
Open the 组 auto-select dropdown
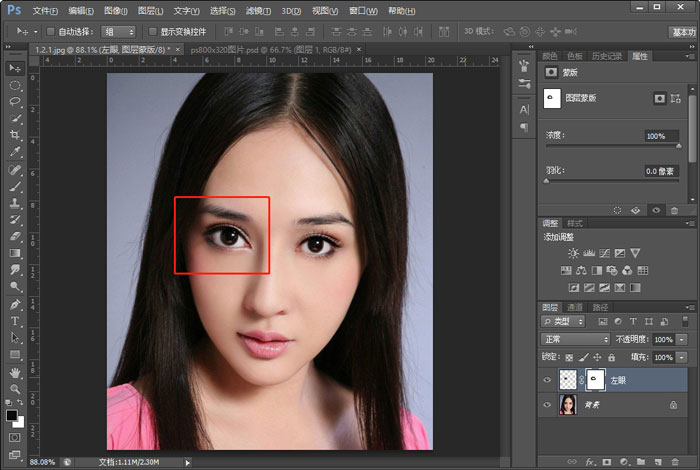pos(118,32)
